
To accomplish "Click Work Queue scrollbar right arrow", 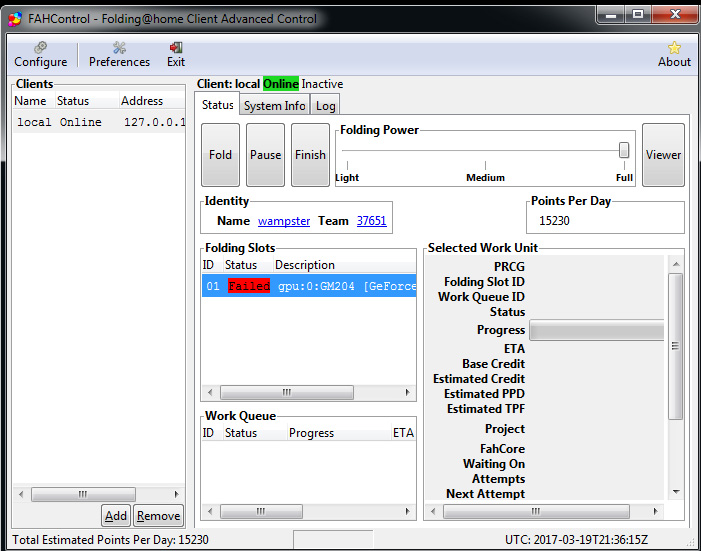I will tap(407, 511).
